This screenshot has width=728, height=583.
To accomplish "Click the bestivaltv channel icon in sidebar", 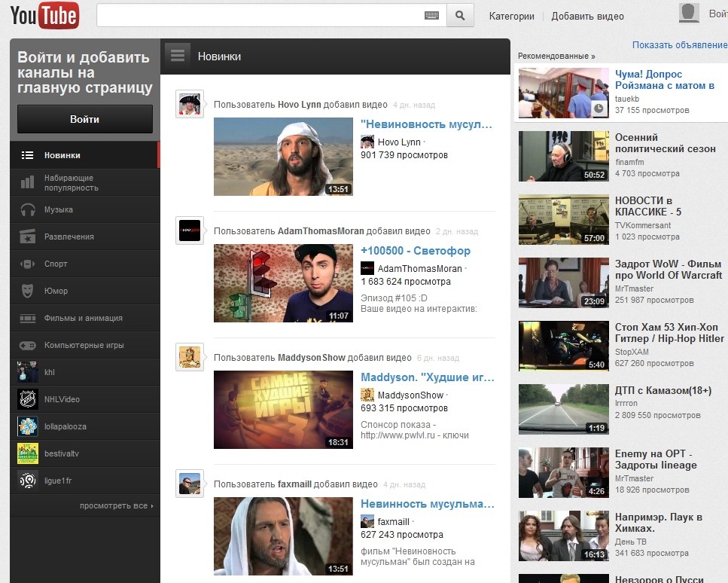I will pos(27,453).
